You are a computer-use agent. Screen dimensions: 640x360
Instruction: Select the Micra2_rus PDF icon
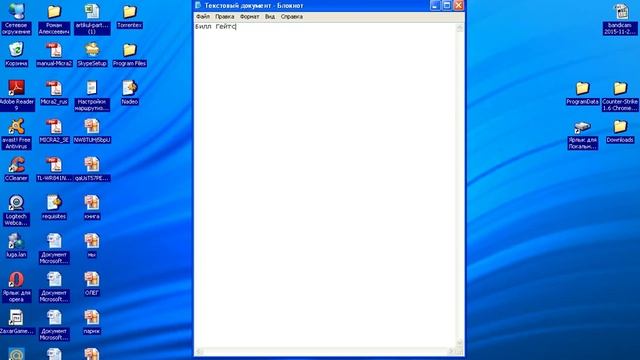(54, 92)
